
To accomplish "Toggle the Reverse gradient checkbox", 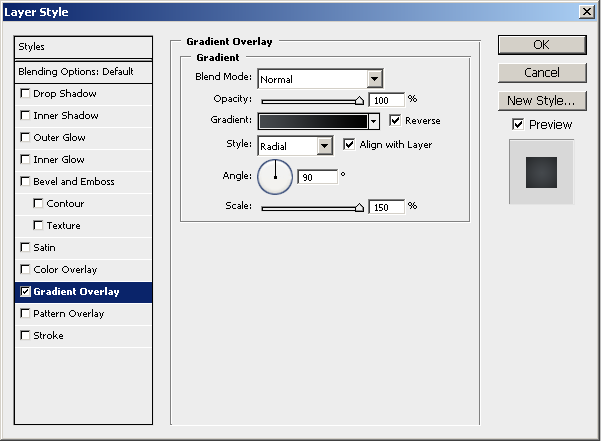I will 396,120.
